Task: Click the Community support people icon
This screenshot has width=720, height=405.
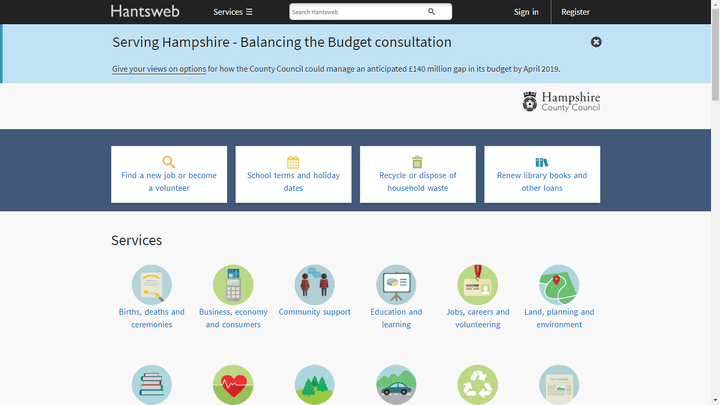Action: [315, 285]
